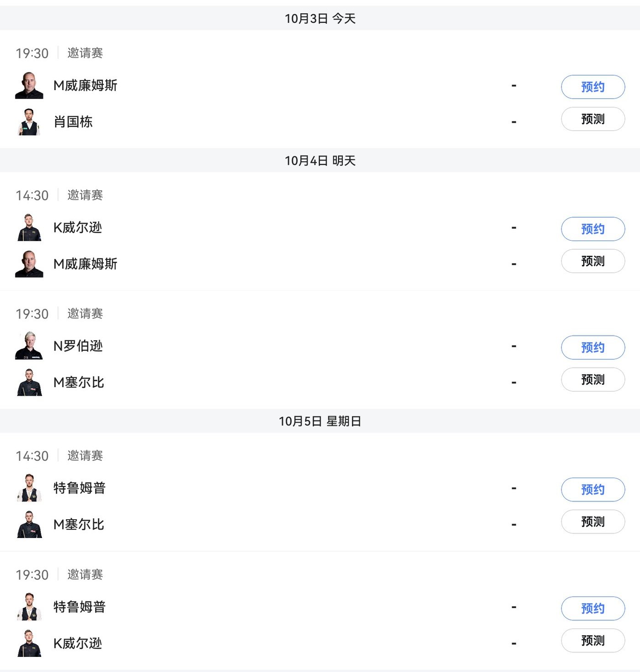Click M塞尔比 avatar in the N罗伯逊 match
This screenshot has height=672, width=640.
pos(29,382)
